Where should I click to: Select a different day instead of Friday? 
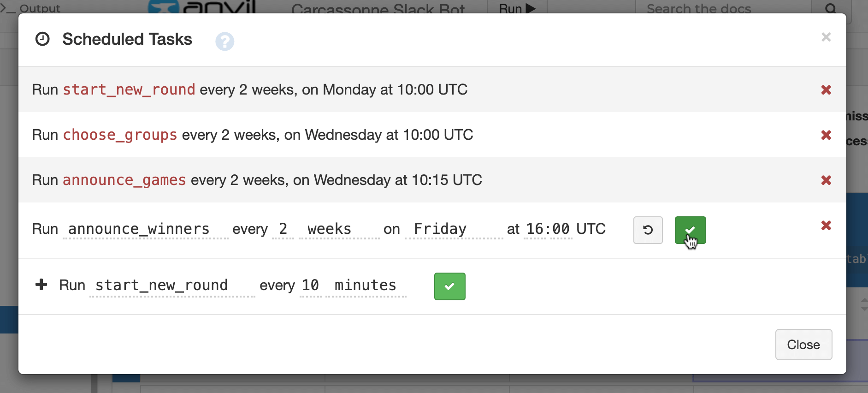pyautogui.click(x=453, y=229)
